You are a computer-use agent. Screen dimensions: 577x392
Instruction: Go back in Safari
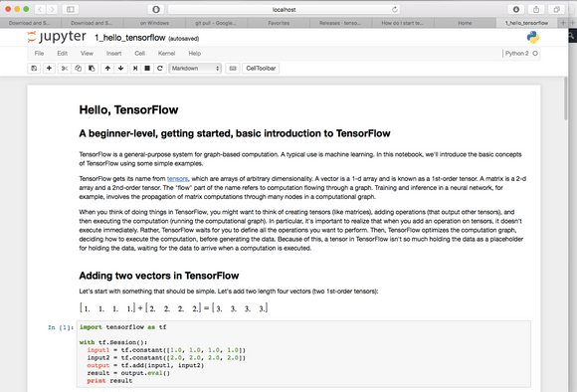pos(40,9)
